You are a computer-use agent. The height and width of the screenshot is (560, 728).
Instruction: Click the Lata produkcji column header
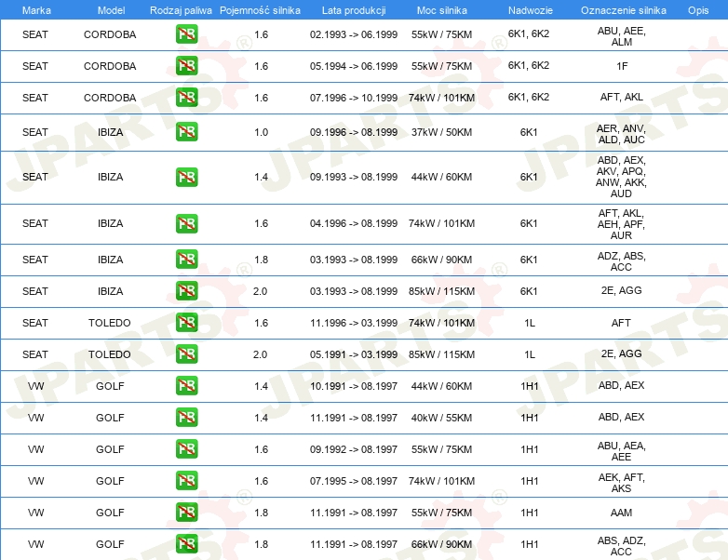tap(354, 10)
